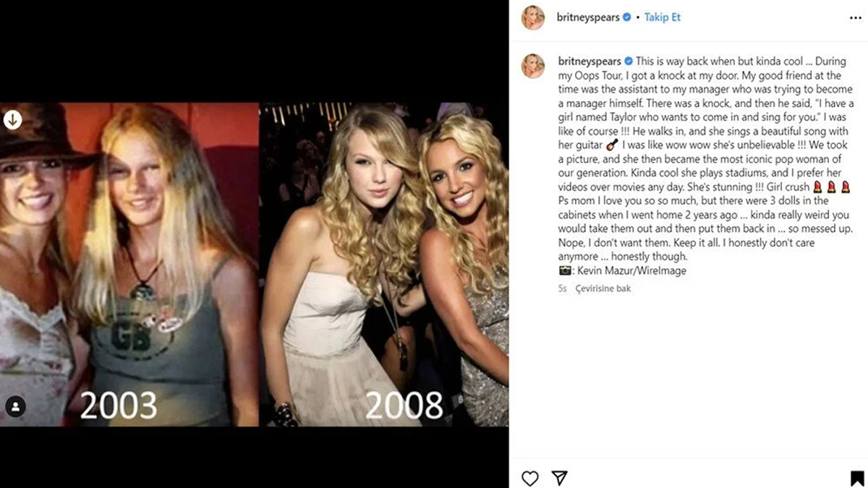Follow the account with Takip Et
This screenshot has height=488, width=868.
tap(663, 17)
